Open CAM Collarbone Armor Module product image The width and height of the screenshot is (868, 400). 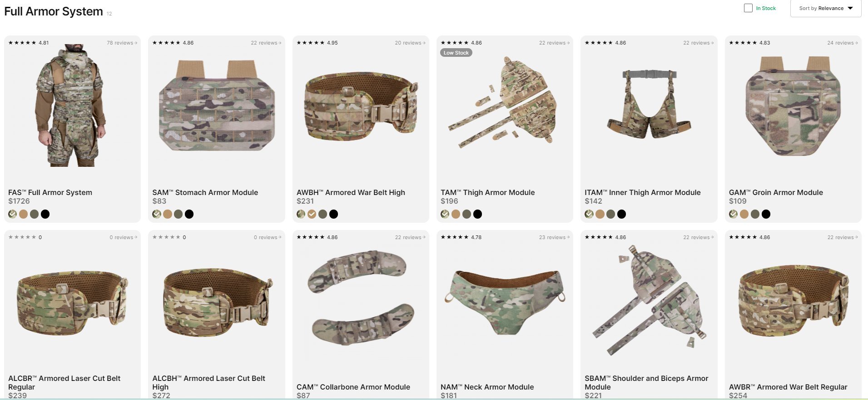361,298
